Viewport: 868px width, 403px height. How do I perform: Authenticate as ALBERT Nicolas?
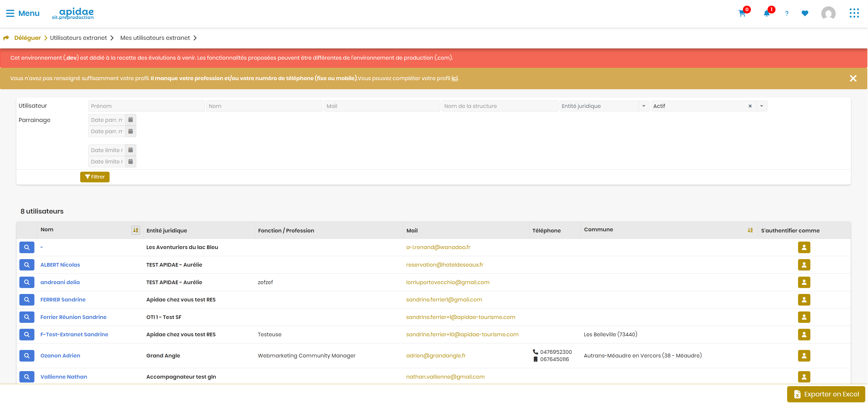804,265
